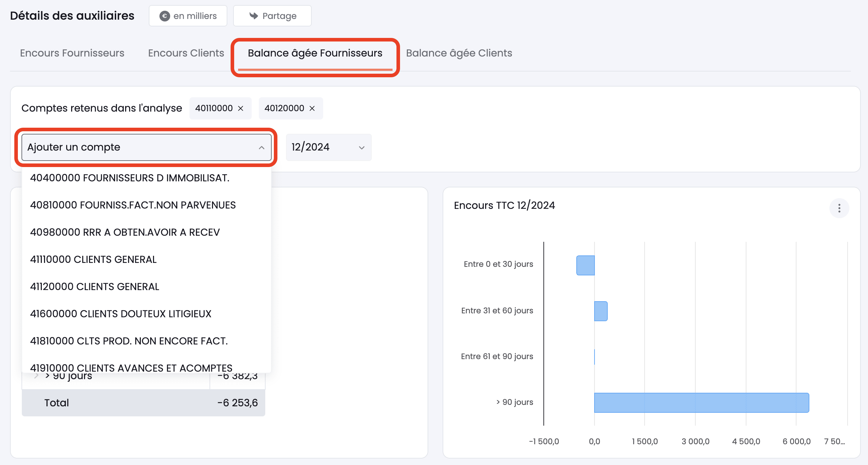Screen dimensions: 868x465
Task: Click the share arrow icon in Partage
Action: (x=254, y=16)
